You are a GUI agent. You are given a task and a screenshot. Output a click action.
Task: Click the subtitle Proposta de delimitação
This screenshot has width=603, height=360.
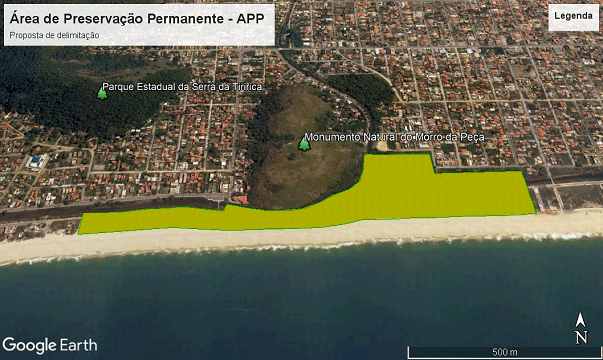click(x=54, y=35)
